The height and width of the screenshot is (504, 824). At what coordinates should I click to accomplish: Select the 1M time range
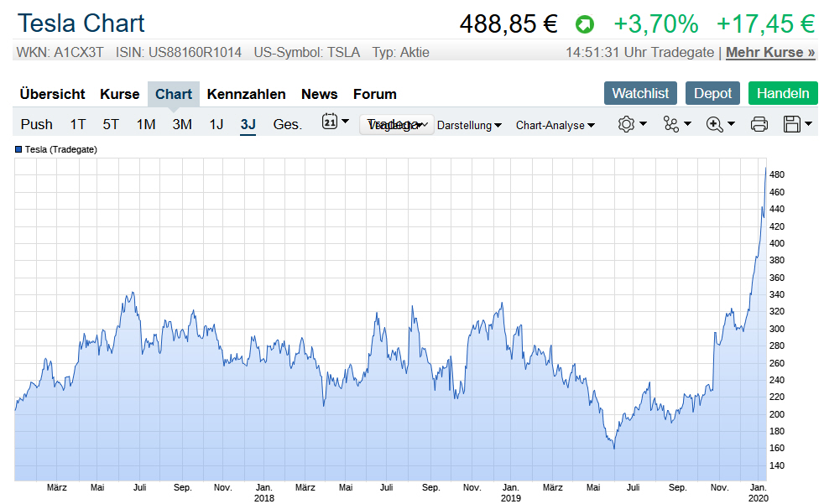[x=146, y=124]
